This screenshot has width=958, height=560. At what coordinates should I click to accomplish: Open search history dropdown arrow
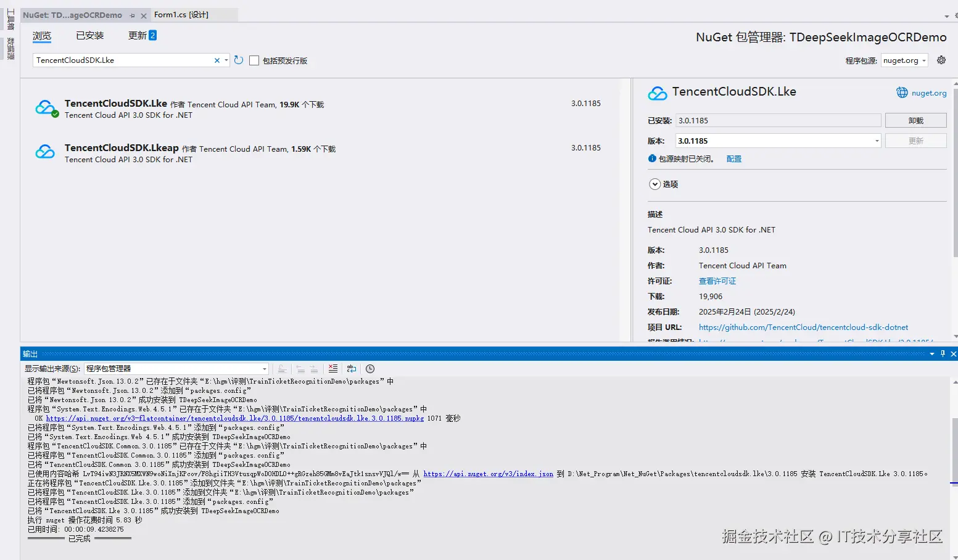tap(226, 60)
